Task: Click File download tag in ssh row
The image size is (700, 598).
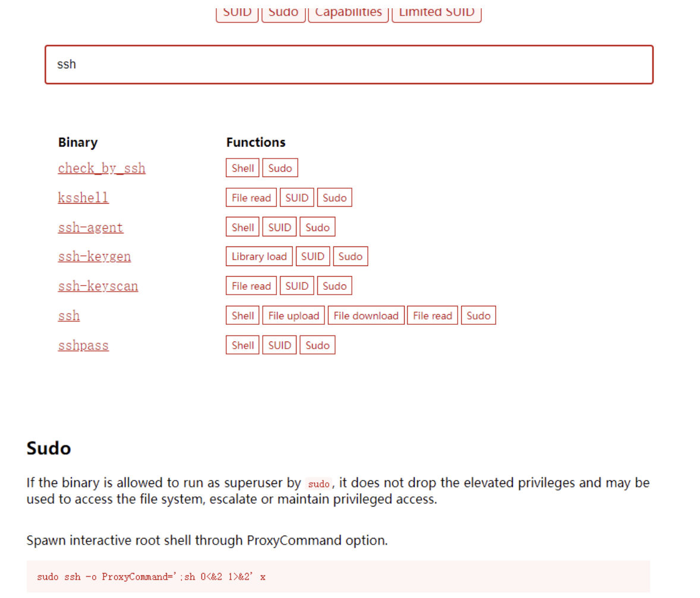Action: [x=366, y=315]
